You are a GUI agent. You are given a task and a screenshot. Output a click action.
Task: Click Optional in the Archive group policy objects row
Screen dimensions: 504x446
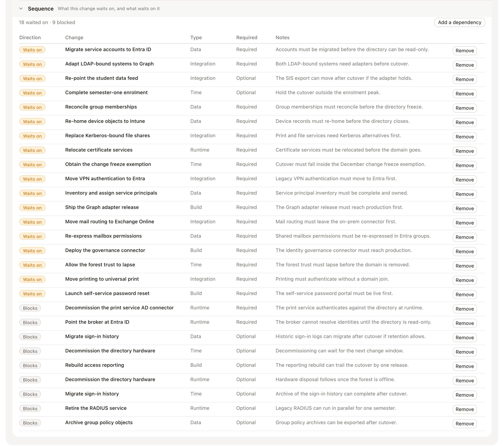tap(246, 422)
